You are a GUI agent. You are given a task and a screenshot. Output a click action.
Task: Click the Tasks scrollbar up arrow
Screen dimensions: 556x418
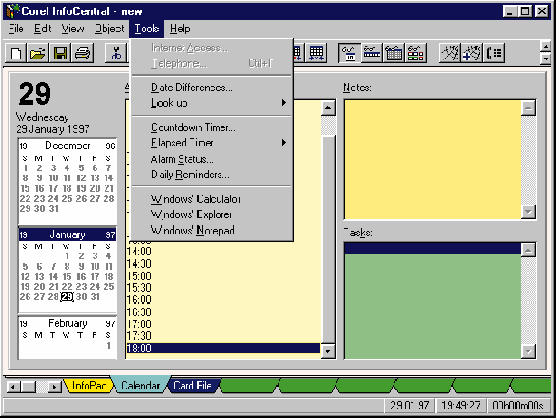(x=528, y=250)
